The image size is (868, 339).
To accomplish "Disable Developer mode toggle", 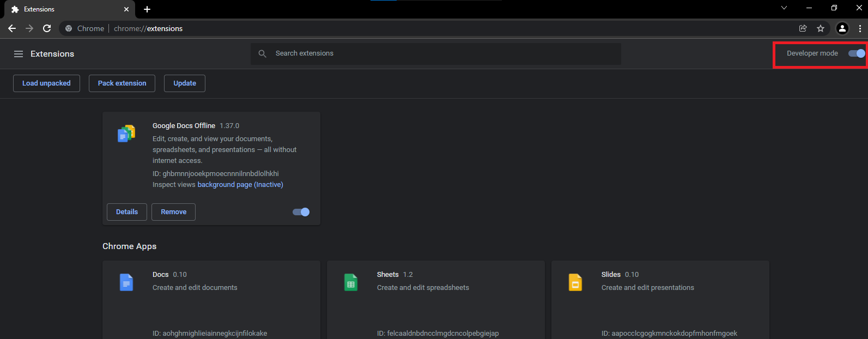I will coord(857,53).
